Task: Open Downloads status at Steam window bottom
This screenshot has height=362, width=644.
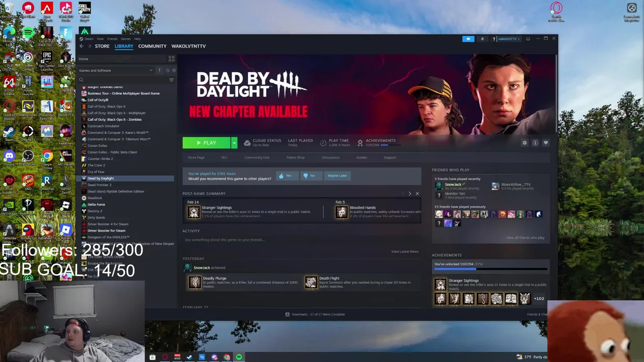Action: (x=315, y=314)
